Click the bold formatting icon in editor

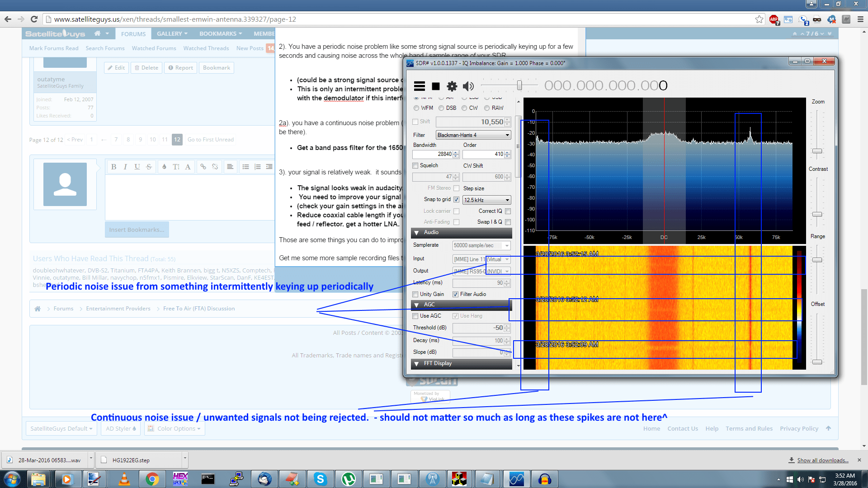(114, 167)
